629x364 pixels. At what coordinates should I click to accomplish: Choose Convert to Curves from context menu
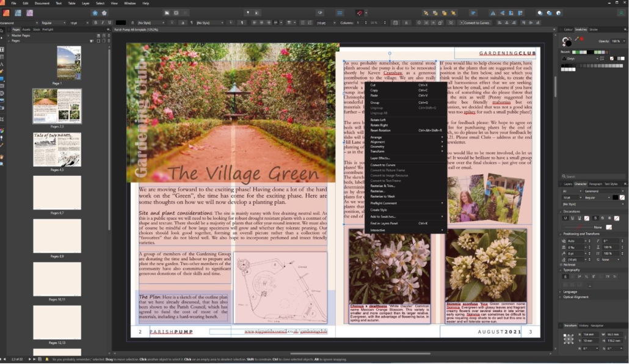(383, 166)
